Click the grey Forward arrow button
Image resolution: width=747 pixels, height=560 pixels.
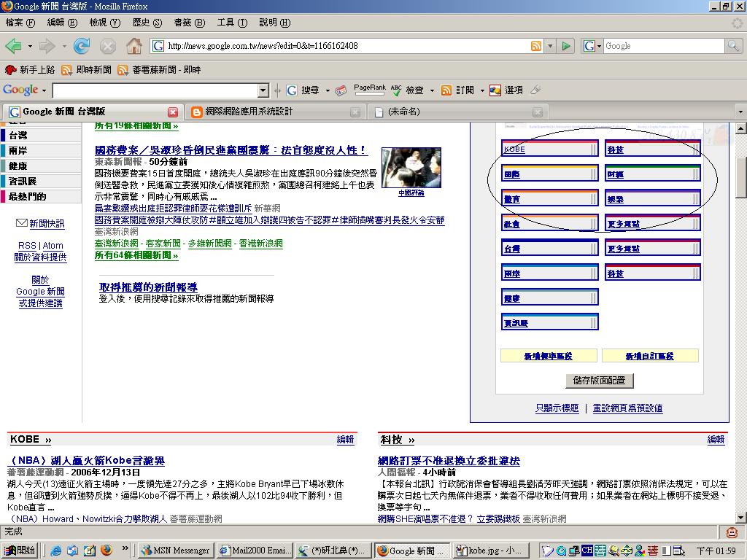point(47,46)
